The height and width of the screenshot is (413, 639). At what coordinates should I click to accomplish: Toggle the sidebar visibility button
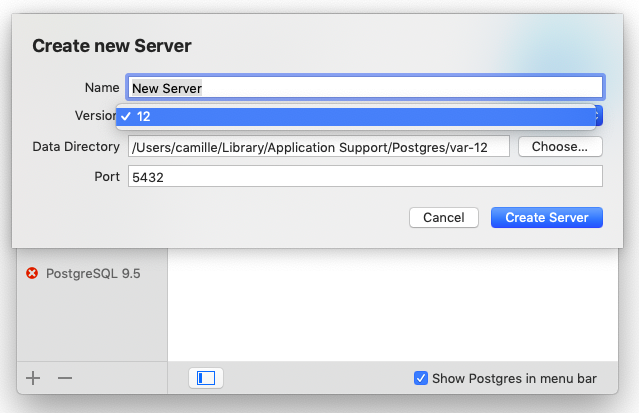point(206,378)
